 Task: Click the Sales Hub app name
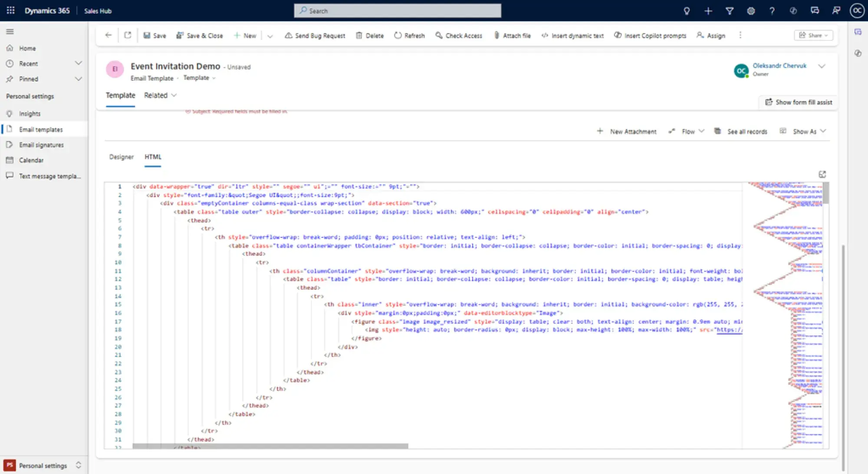click(x=98, y=11)
